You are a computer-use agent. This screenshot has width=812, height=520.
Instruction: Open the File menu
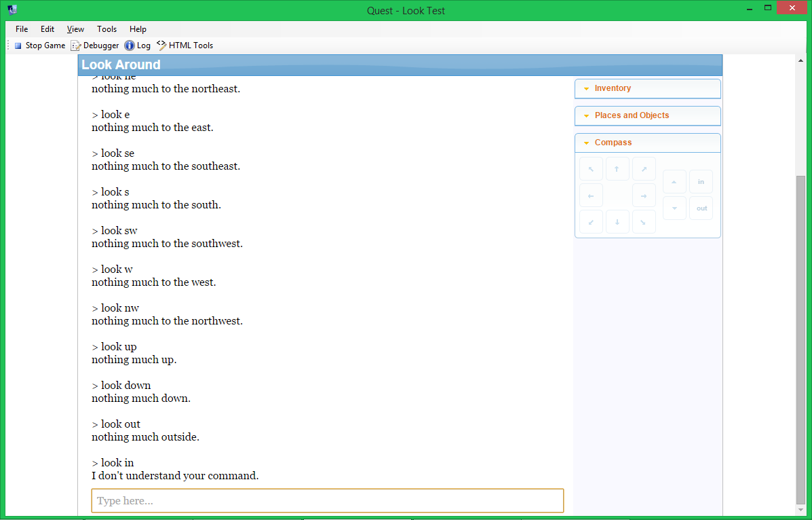[x=22, y=29]
